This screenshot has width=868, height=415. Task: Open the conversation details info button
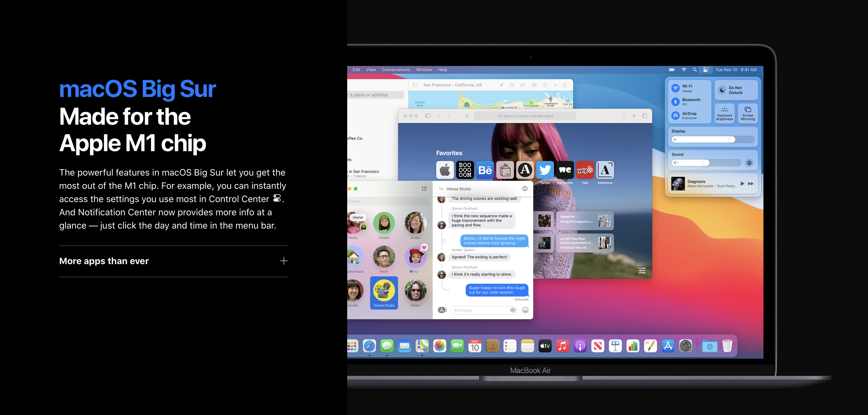click(525, 189)
